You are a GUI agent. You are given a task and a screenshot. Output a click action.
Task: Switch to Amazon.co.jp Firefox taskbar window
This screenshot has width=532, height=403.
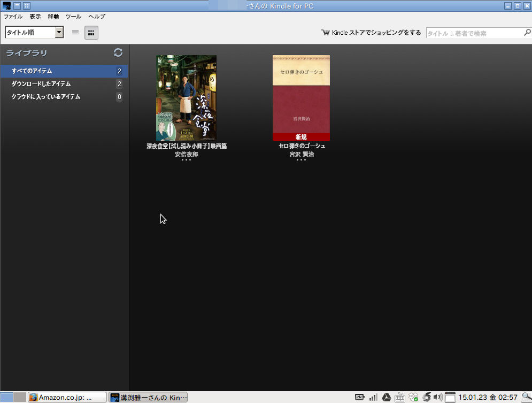[x=67, y=397]
